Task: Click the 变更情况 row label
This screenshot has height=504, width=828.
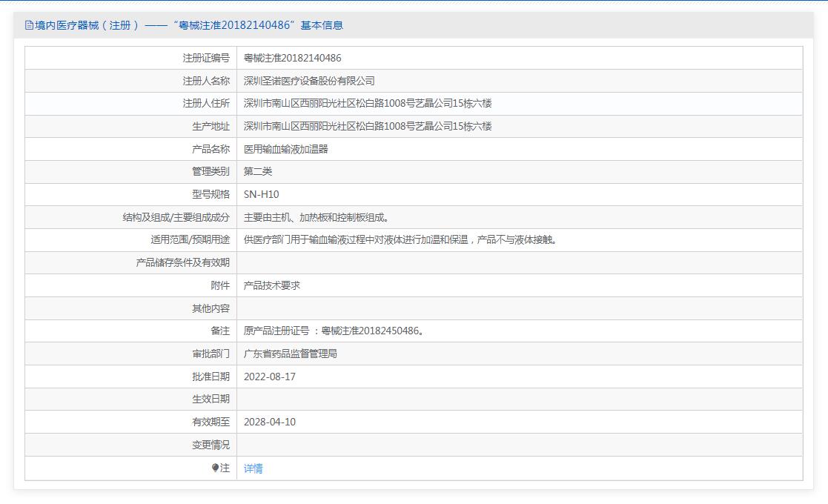Action: pyautogui.click(x=211, y=445)
